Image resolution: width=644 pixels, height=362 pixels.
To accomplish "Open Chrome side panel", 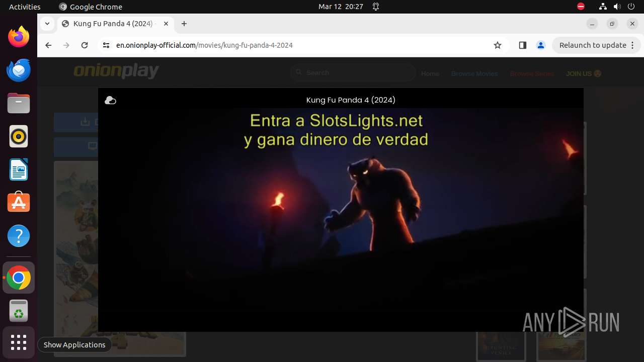I will click(522, 45).
